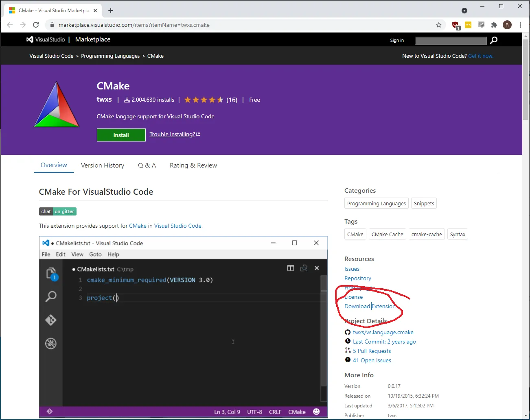Open the 41 Open Issues link
This screenshot has width=530, height=420.
372,361
